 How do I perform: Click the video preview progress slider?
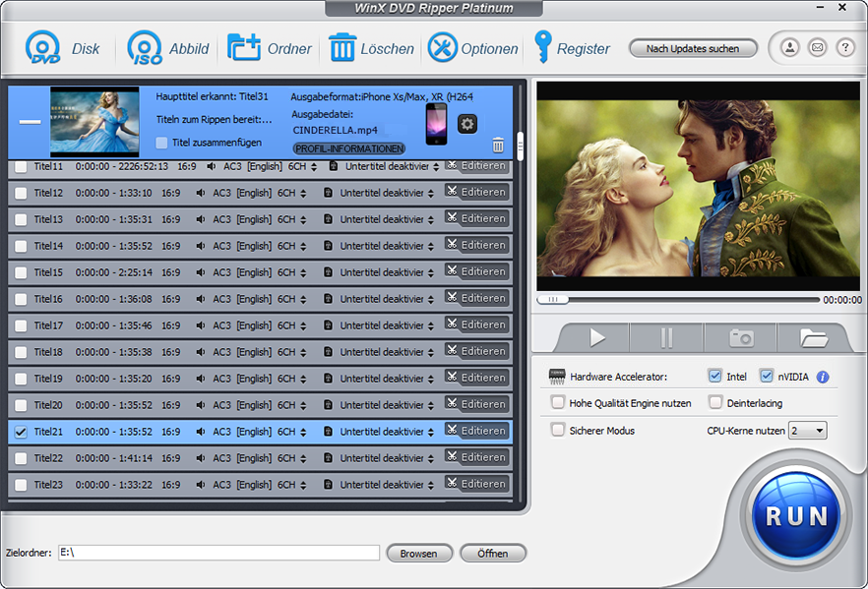point(556,298)
